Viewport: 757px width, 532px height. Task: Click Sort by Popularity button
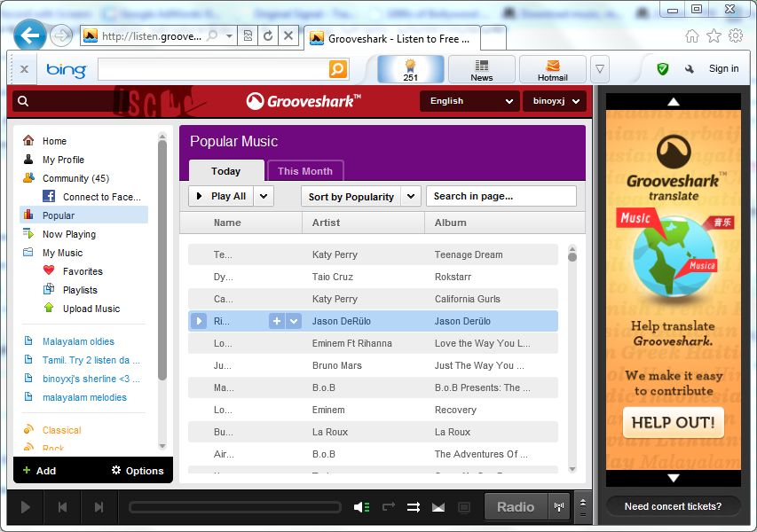[x=351, y=196]
